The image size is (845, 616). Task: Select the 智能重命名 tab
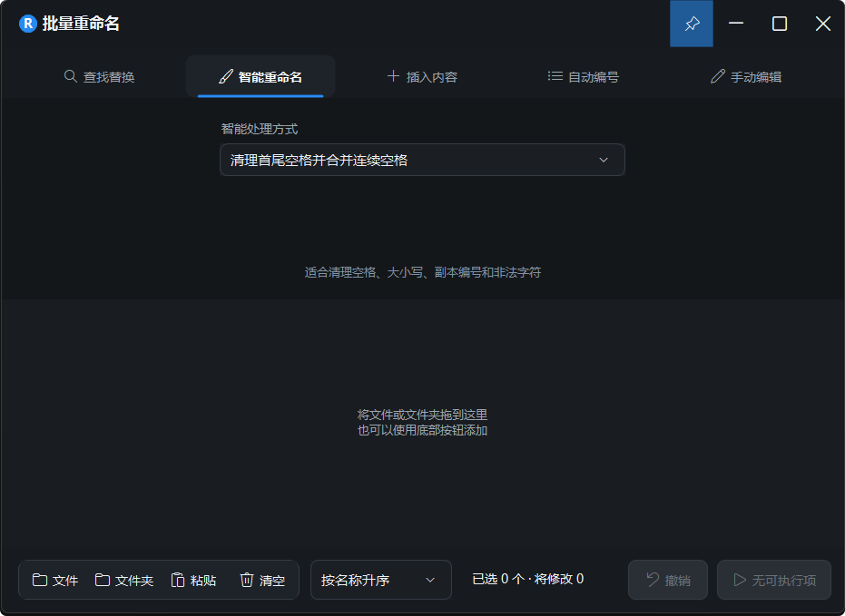tap(260, 76)
